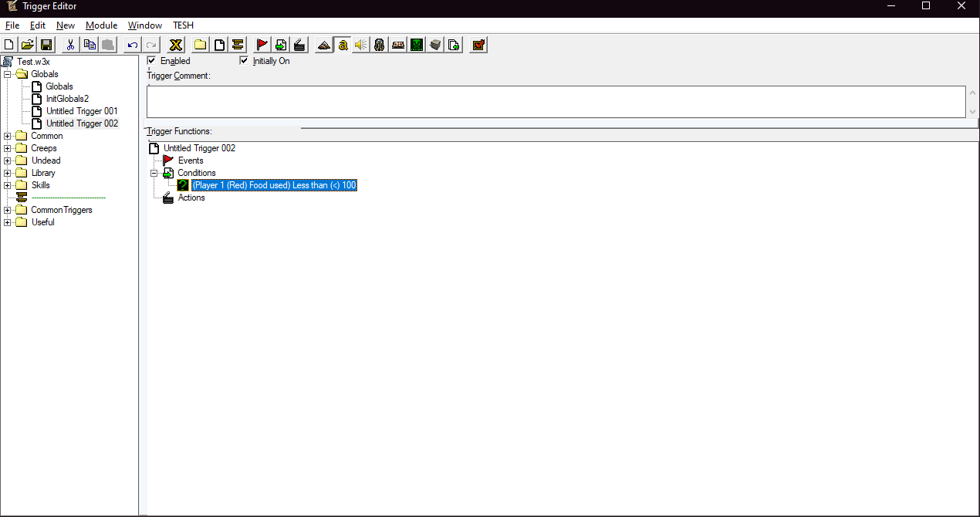Expand the Common folder

point(8,136)
